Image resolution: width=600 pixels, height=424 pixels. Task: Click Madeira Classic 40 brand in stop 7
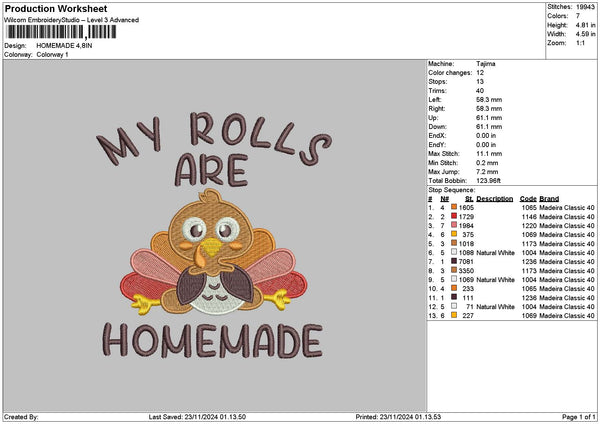567,262
